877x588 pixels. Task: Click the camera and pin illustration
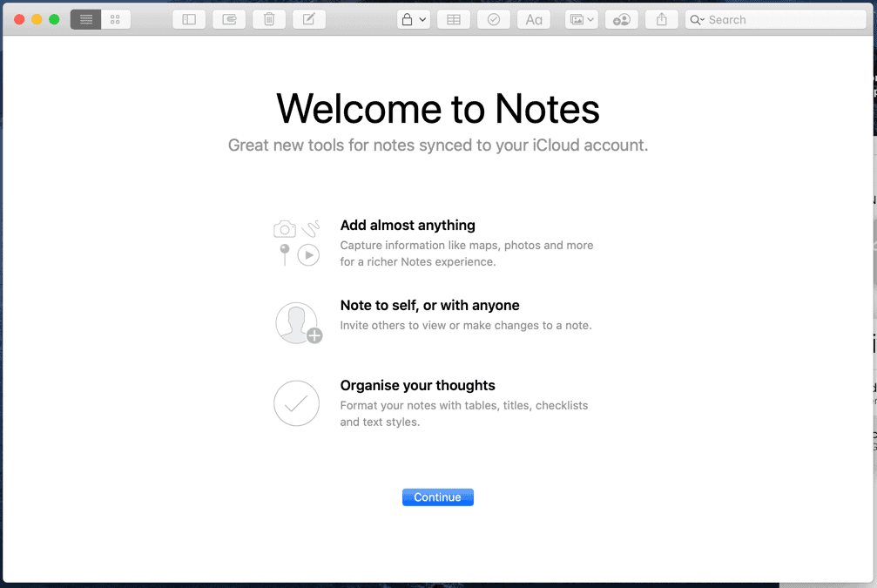297,242
